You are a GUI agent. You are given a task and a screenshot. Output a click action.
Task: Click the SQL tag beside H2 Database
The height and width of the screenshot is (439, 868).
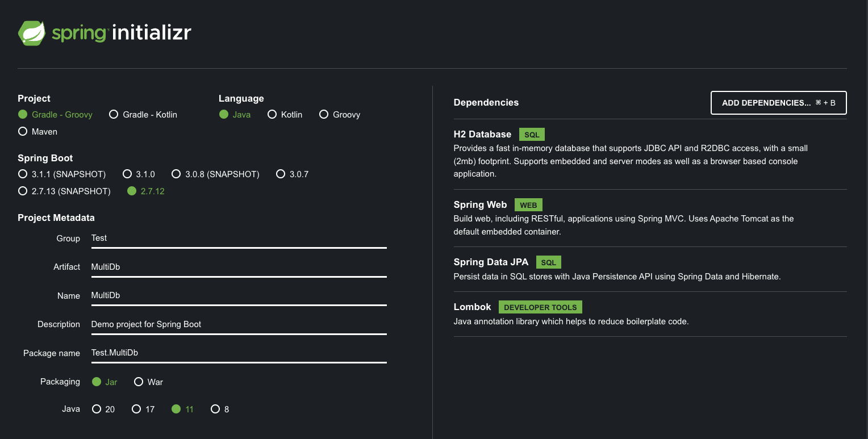[532, 135]
